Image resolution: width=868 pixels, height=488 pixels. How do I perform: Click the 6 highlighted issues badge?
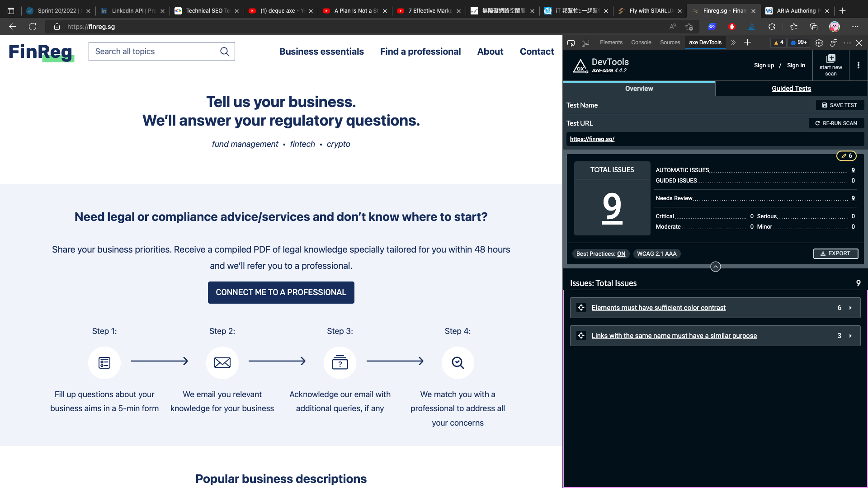click(x=846, y=156)
